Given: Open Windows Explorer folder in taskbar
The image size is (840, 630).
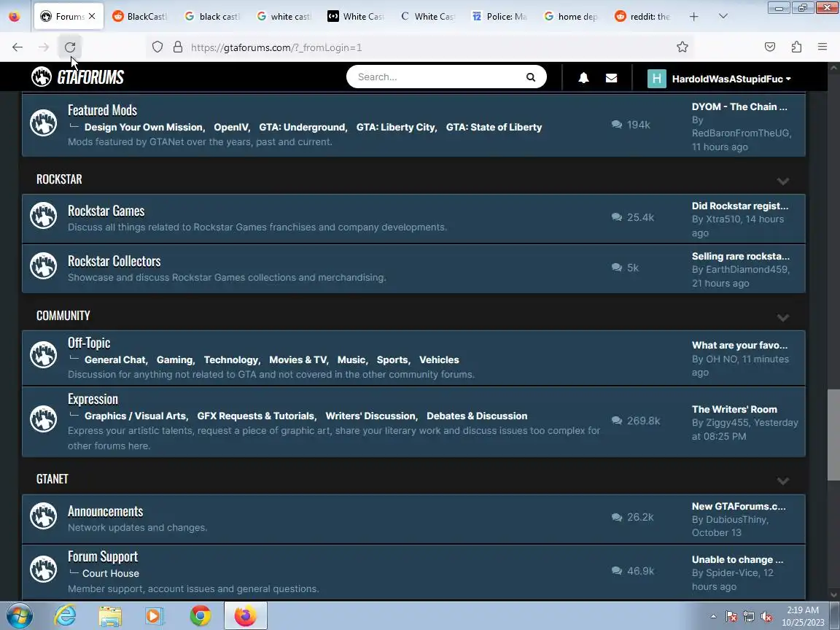Looking at the screenshot, I should [x=110, y=616].
